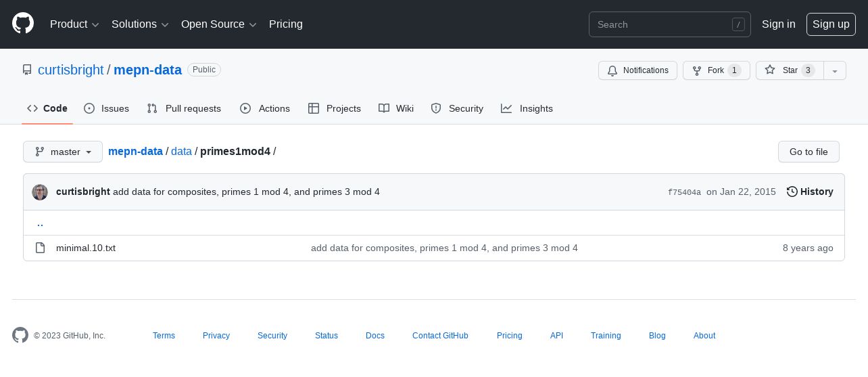The width and height of the screenshot is (868, 377).
Task: Expand the Product menu
Action: click(x=74, y=24)
